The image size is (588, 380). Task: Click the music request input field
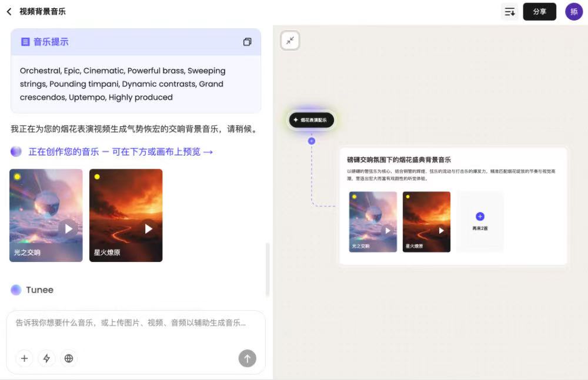point(135,323)
